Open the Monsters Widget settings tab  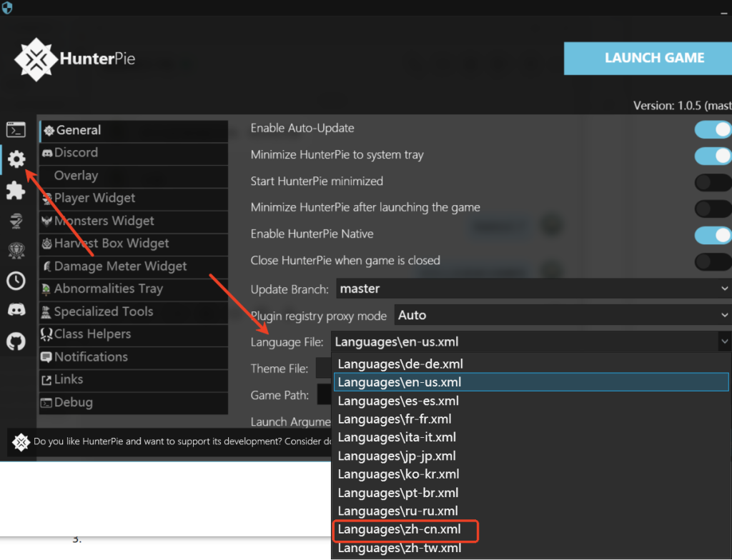pos(104,221)
